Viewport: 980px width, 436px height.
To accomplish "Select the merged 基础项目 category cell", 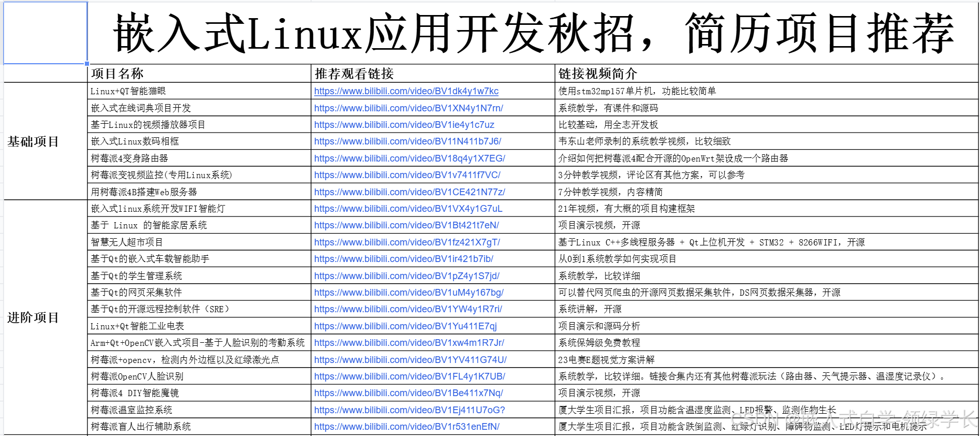I will point(46,141).
